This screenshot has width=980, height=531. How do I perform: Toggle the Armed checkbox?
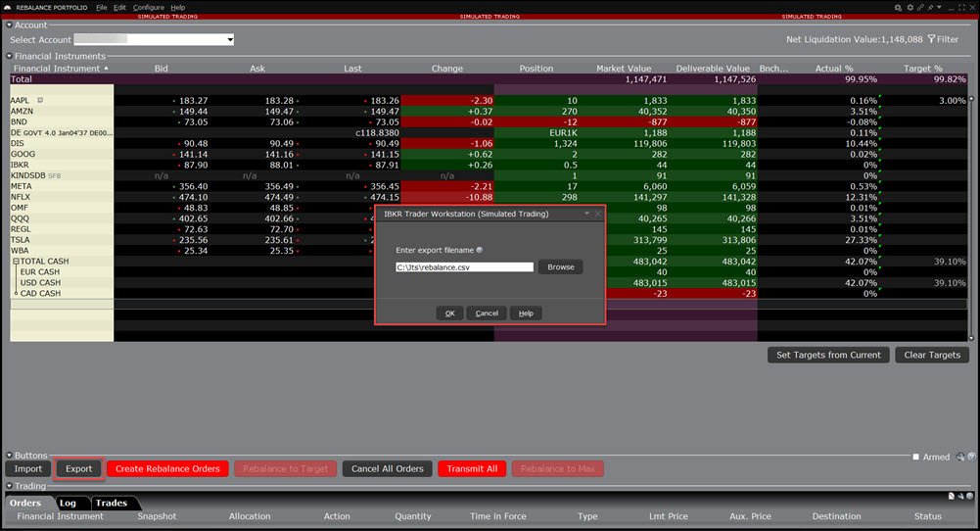[x=915, y=457]
